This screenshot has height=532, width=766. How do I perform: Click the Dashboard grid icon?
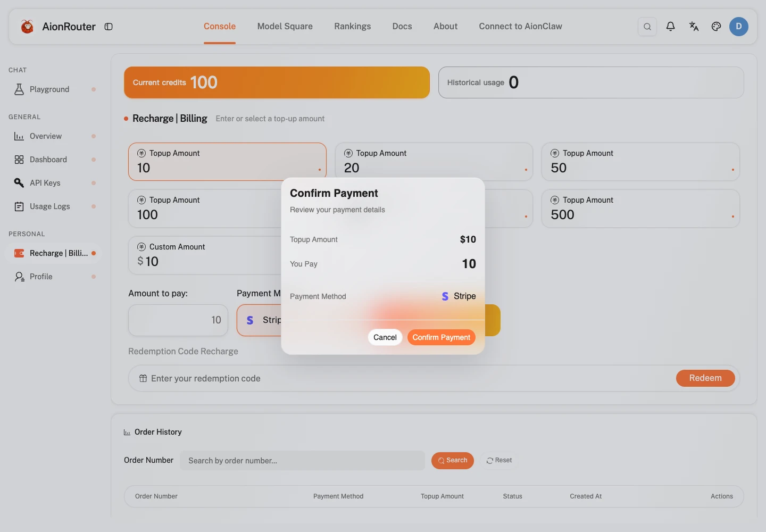click(19, 160)
